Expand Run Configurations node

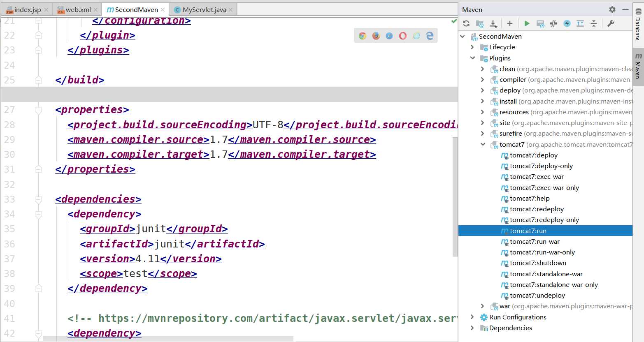point(472,317)
